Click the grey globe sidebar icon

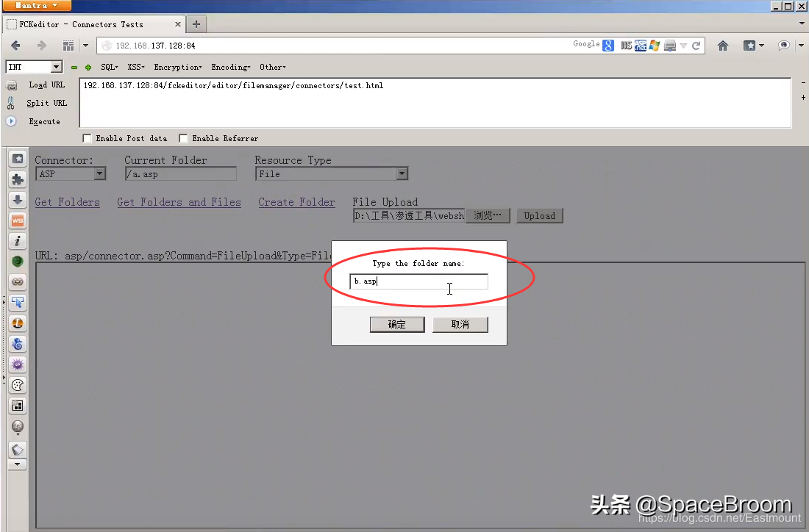[x=18, y=427]
